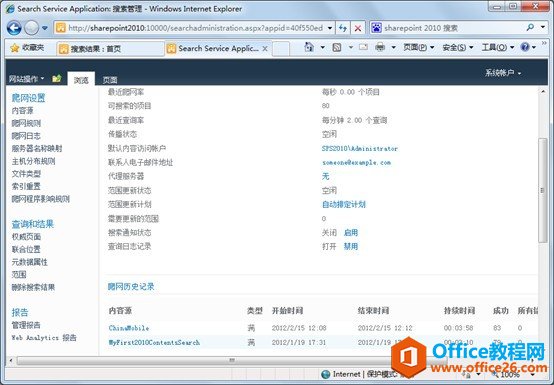Switch to the 搜索结果：首页 tab

[x=110, y=49]
